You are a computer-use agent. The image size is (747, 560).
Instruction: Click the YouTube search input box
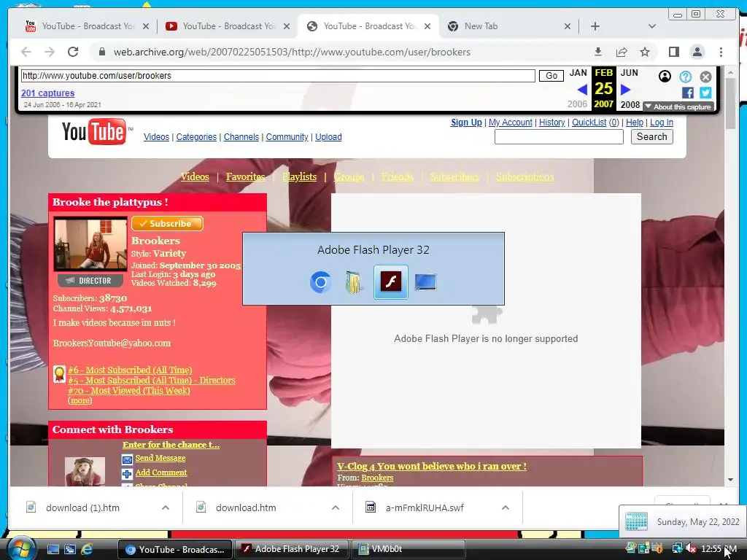(559, 137)
